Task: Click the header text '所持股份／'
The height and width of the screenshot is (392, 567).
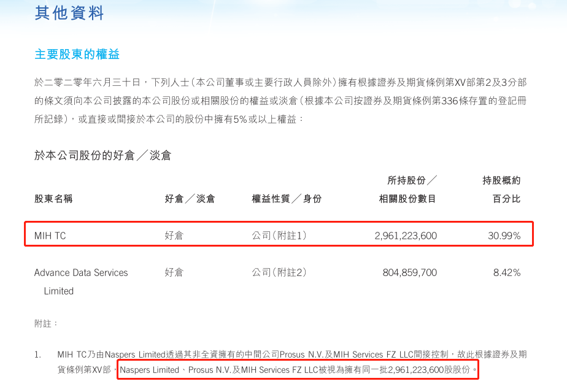Action: (412, 180)
